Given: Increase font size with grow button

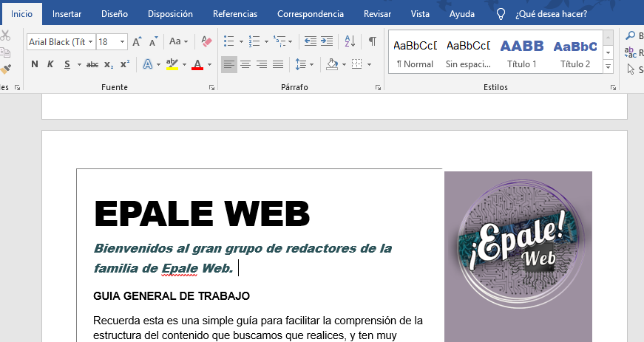Looking at the screenshot, I should click(137, 42).
